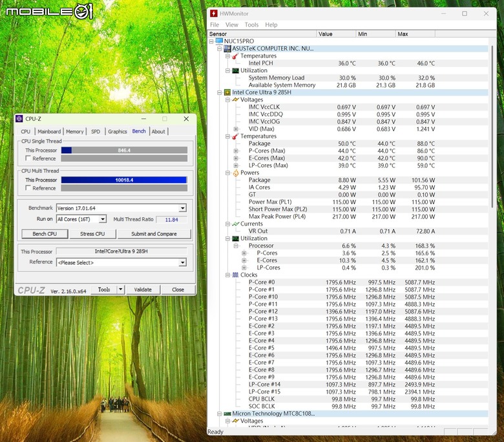Switch to the Graphics tab
The height and width of the screenshot is (442, 504).
pyautogui.click(x=118, y=131)
